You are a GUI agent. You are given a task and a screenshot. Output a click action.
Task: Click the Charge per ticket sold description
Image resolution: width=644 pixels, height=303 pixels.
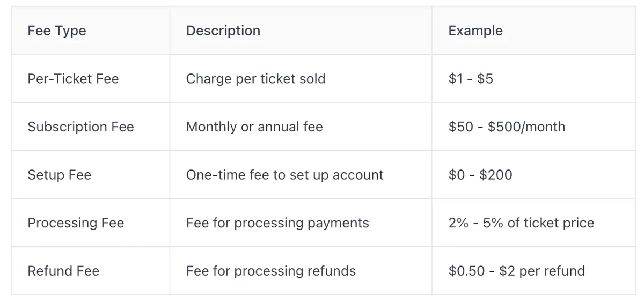(x=256, y=79)
